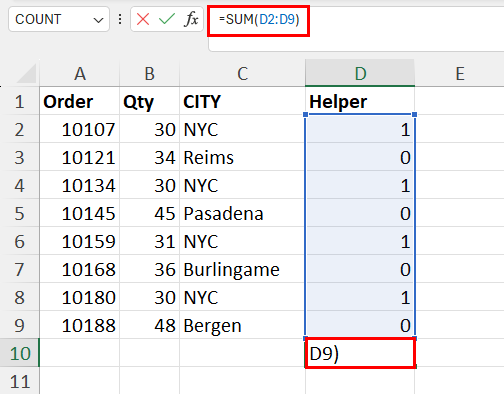Select column A header

80,73
